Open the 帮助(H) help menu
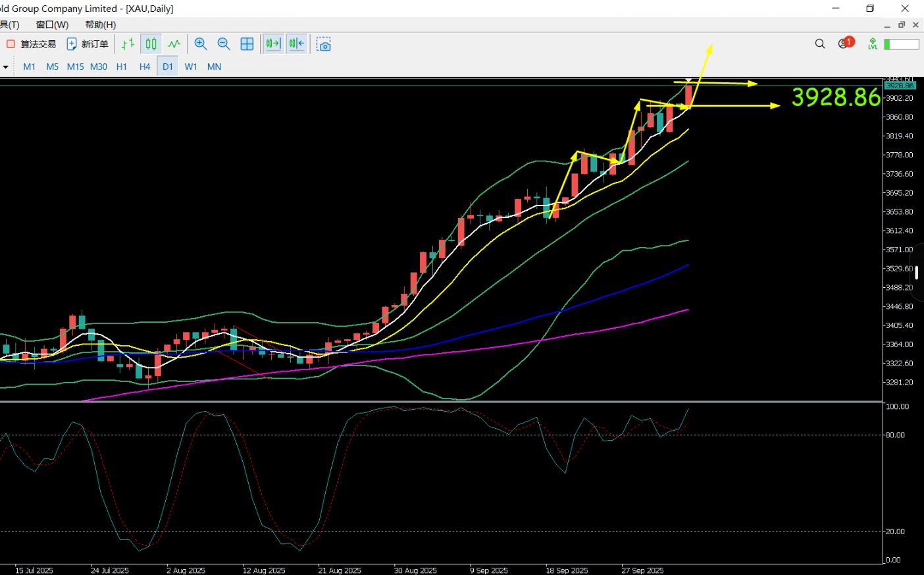924x575 pixels. click(100, 24)
